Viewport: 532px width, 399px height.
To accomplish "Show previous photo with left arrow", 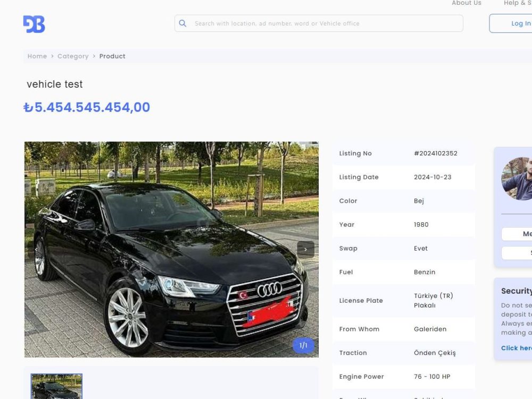I will (x=36, y=250).
